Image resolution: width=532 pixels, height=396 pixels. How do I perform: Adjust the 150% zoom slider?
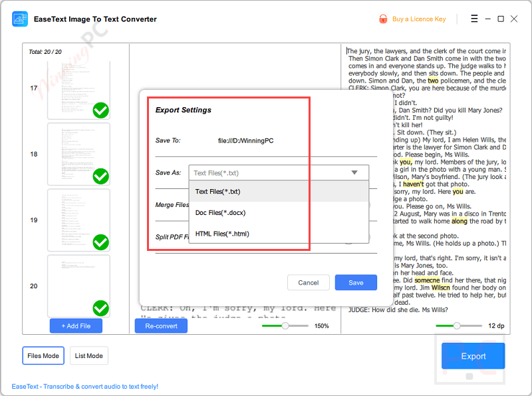point(284,326)
